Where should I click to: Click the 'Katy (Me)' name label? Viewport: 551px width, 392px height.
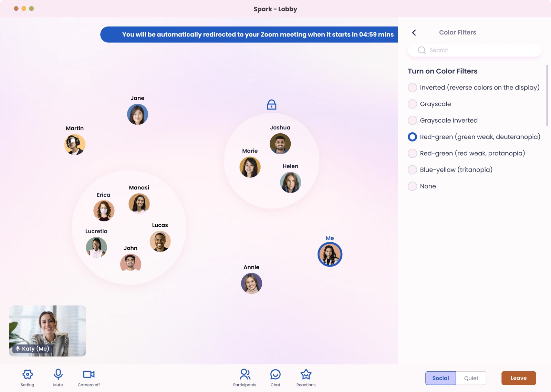pyautogui.click(x=35, y=349)
